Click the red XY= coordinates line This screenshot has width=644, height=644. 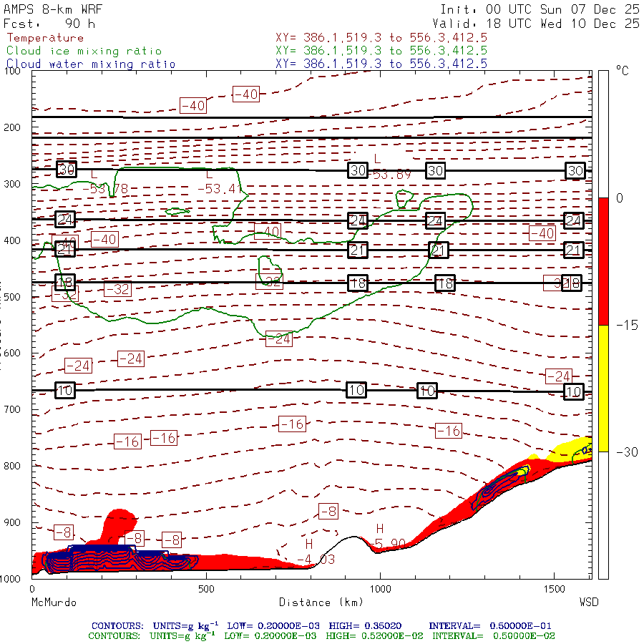coord(381,37)
